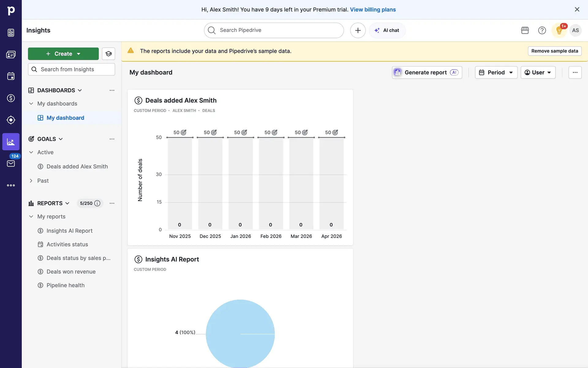Open the Activities status report
Image resolution: width=588 pixels, height=368 pixels.
coord(67,244)
